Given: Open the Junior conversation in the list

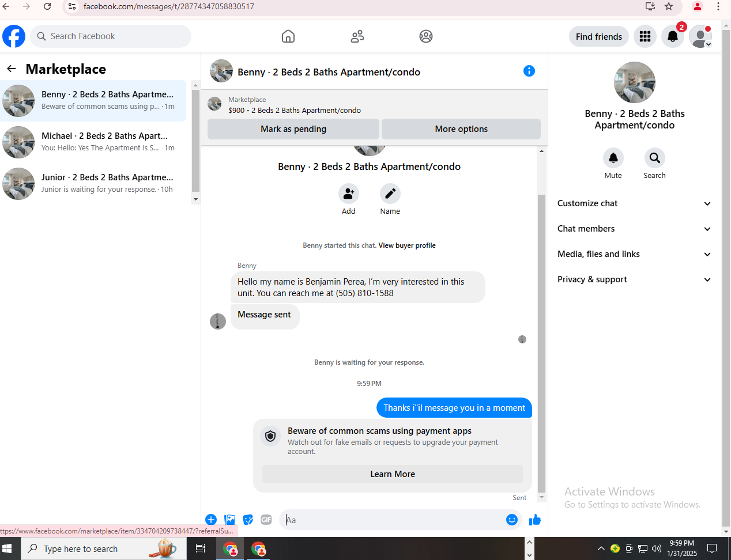Looking at the screenshot, I should [93, 184].
